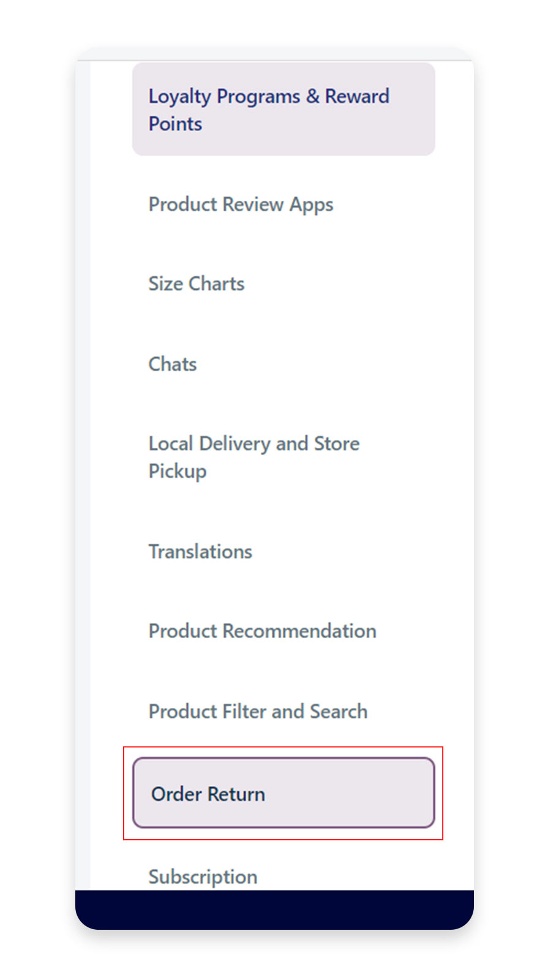Click the Product Review Apps category
The height and width of the screenshot is (980, 551).
pyautogui.click(x=240, y=205)
